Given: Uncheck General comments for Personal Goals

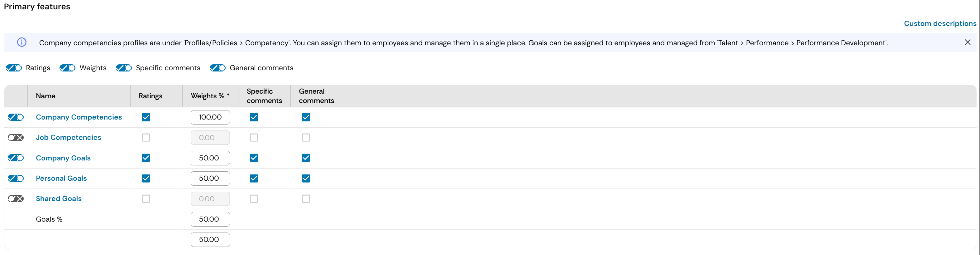Looking at the screenshot, I should (x=306, y=179).
